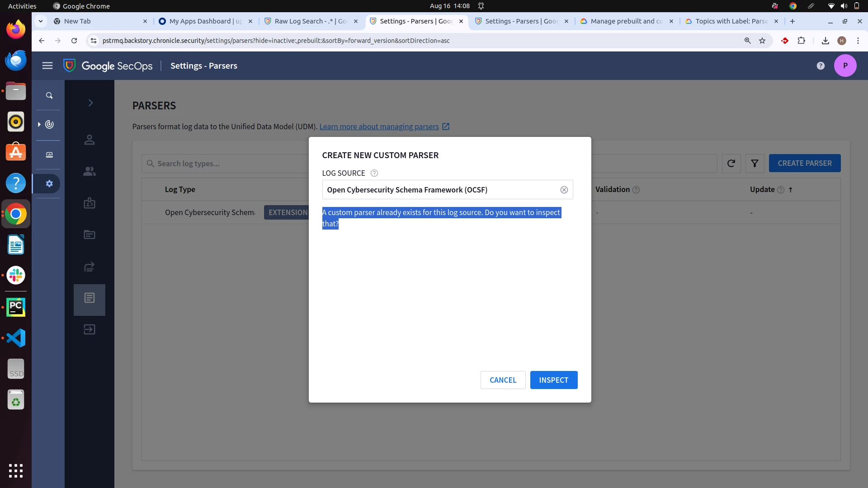Click EXTENSION badge in table row

pos(288,212)
